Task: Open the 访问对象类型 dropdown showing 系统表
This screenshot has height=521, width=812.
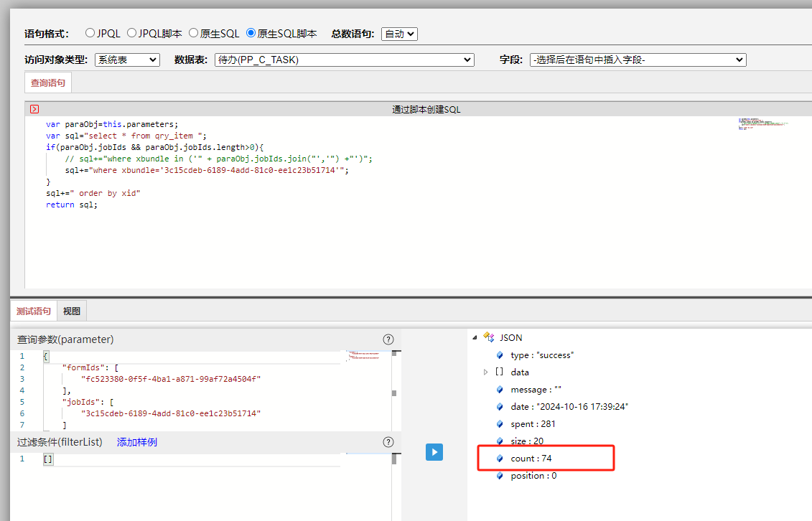Action: point(127,60)
